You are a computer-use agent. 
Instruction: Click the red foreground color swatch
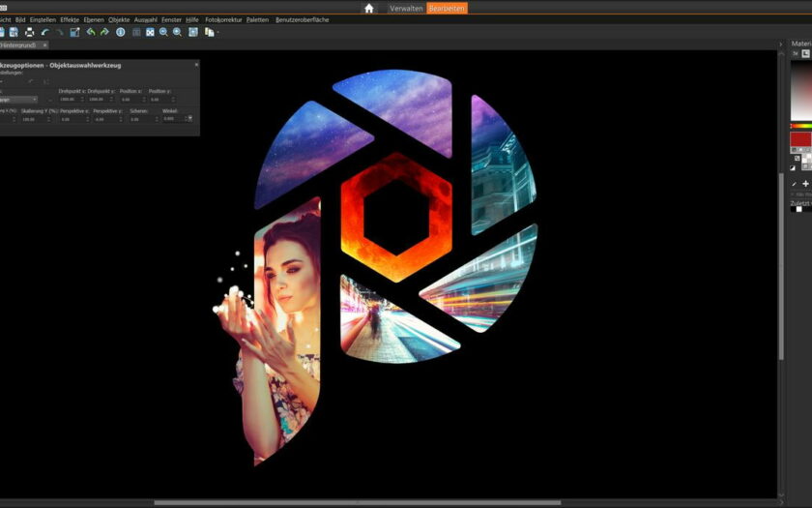[800, 139]
